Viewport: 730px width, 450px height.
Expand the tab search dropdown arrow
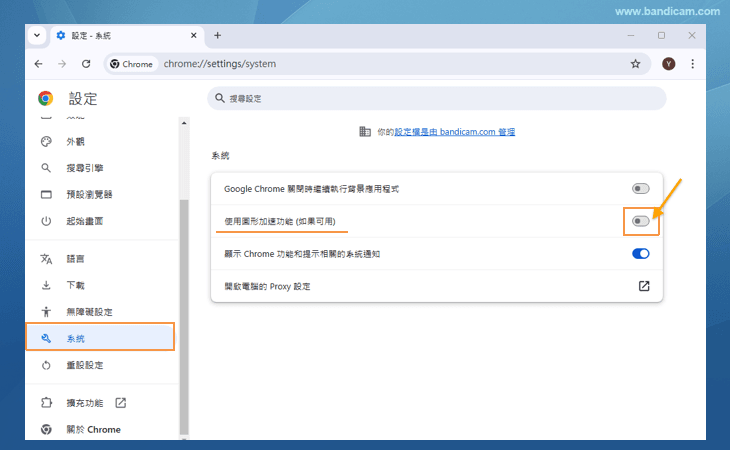pyautogui.click(x=37, y=35)
